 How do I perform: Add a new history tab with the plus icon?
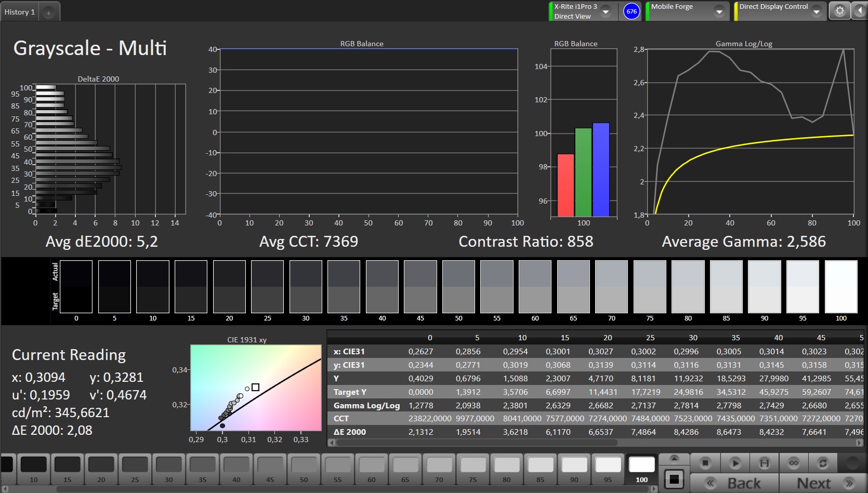click(48, 12)
